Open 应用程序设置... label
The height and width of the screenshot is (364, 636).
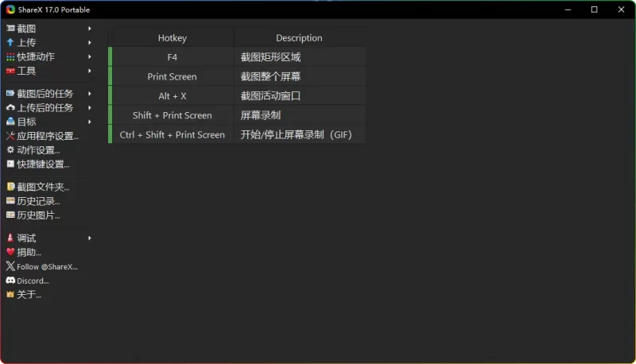pyautogui.click(x=48, y=136)
